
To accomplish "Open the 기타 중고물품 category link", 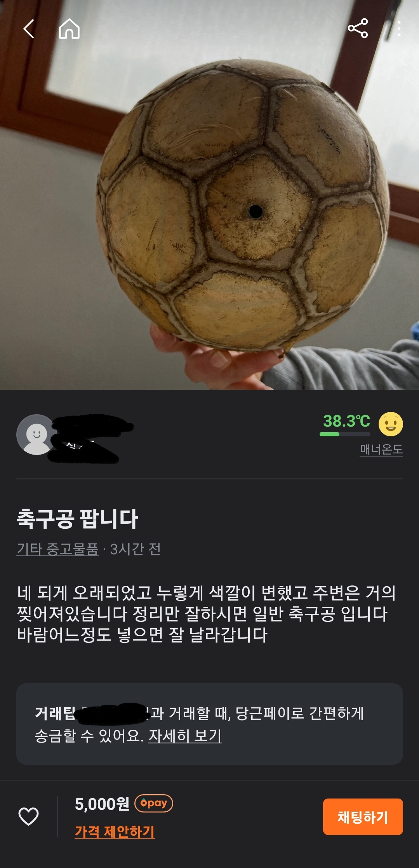I will click(57, 549).
